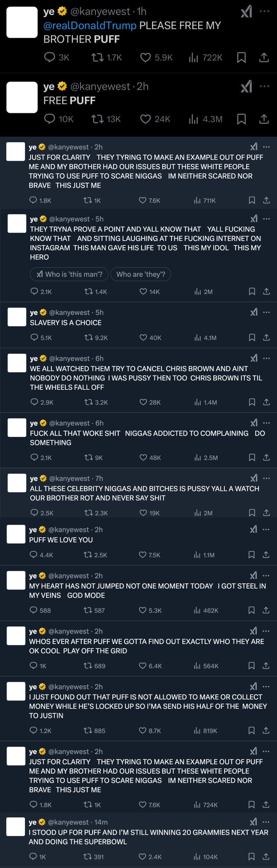Open the @realDonaldTrump mention link

(90, 26)
